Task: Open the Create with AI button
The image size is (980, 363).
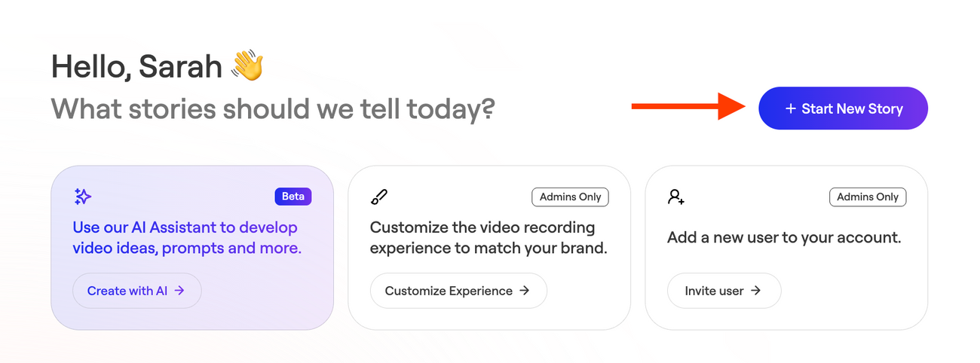Action: 137,291
